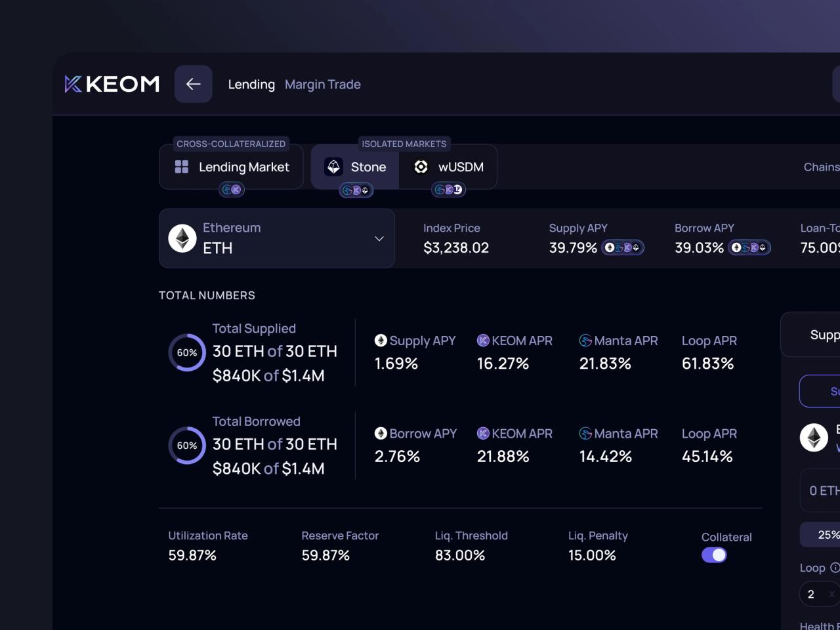The height and width of the screenshot is (630, 840).
Task: Click the 0 ETH amount input field
Action: (820, 491)
